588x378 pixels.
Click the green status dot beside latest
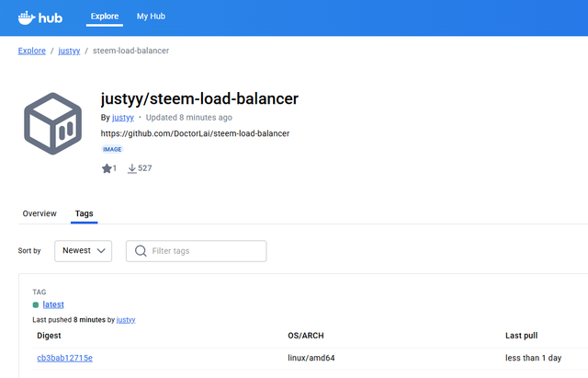tap(36, 304)
